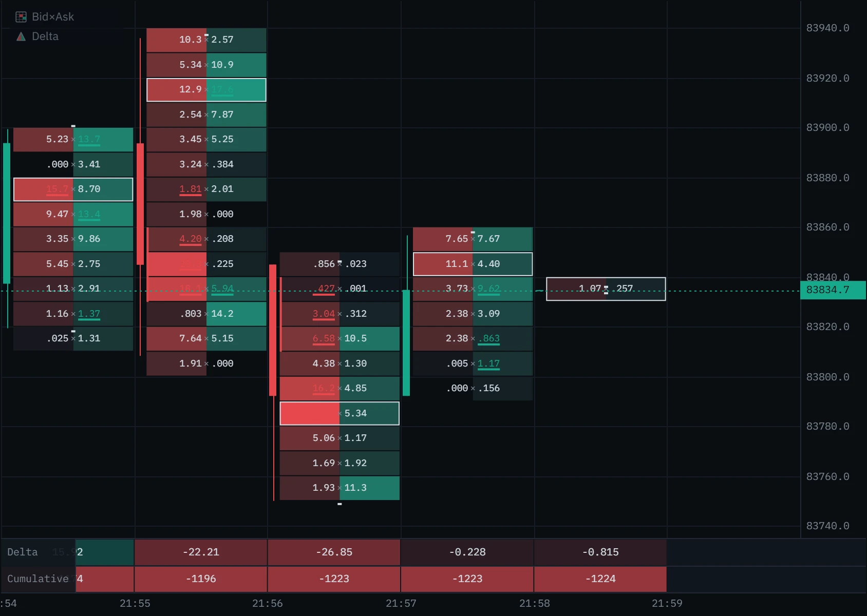
Task: Click the green candlestick body at 21:57
Action: (406, 343)
